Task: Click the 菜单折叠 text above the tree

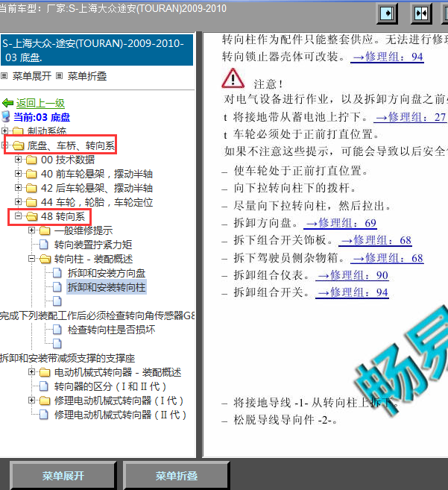Action: pos(87,76)
